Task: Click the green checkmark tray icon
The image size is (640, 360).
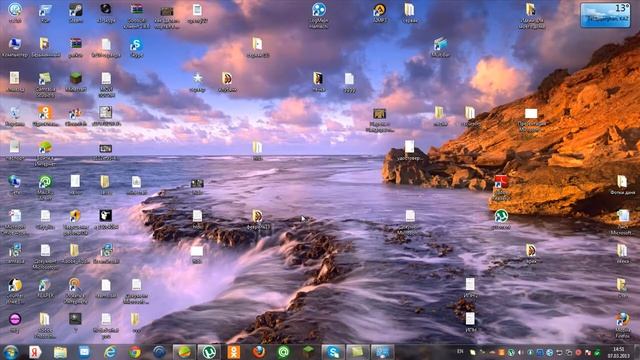Action: [597, 352]
